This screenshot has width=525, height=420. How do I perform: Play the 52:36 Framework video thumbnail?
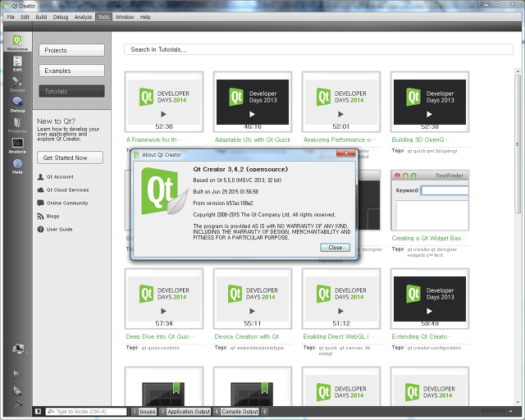[x=164, y=103]
